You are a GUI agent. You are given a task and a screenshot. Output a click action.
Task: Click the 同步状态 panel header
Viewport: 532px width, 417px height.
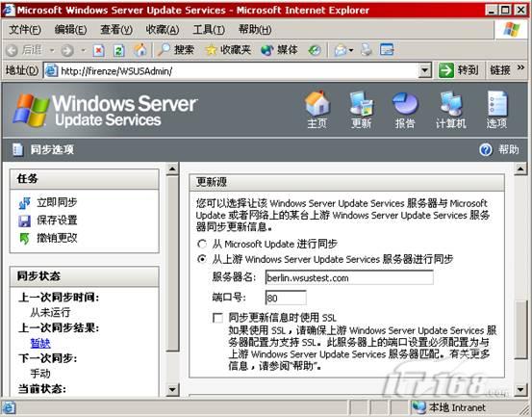(x=84, y=276)
